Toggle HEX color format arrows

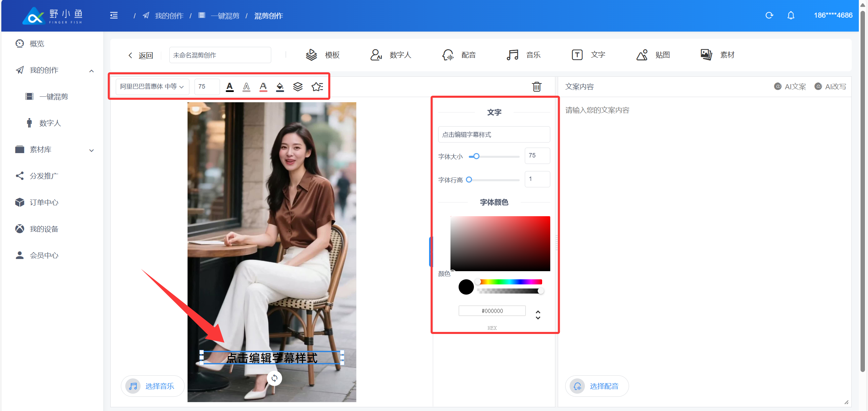[538, 315]
